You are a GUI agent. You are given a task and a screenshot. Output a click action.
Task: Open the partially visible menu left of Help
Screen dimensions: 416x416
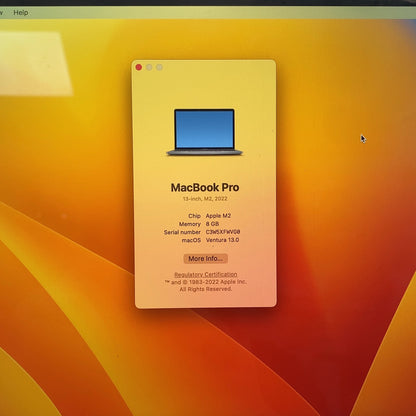(x=1, y=13)
